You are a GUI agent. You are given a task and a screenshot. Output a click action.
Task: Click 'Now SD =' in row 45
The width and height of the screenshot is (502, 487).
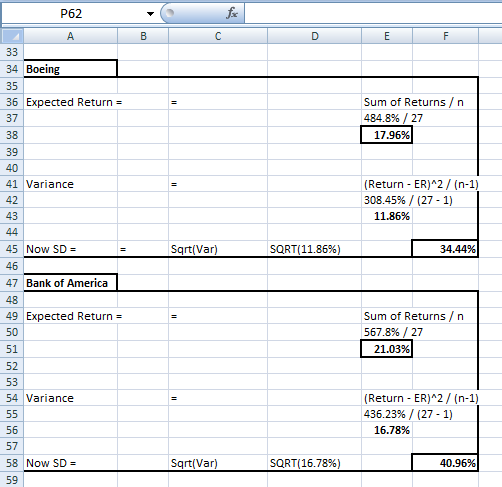pyautogui.click(x=51, y=249)
